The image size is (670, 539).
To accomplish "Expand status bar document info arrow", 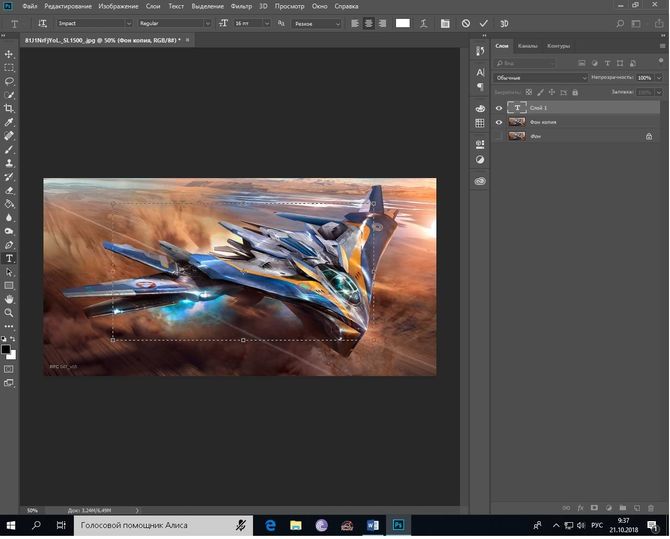I will pyautogui.click(x=137, y=510).
